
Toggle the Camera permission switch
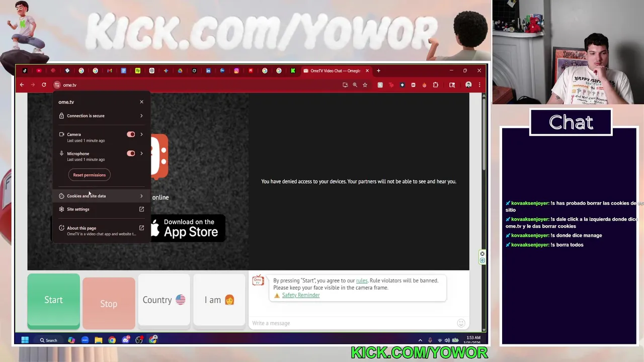[x=131, y=134]
